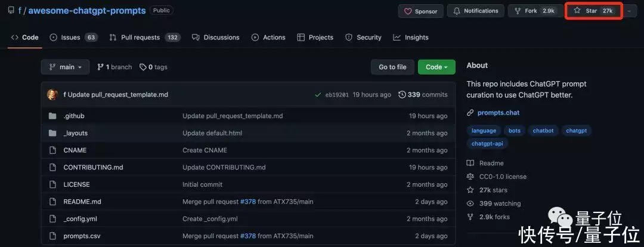
Task: Click the user avatar next to latest commit
Action: pyautogui.click(x=53, y=94)
